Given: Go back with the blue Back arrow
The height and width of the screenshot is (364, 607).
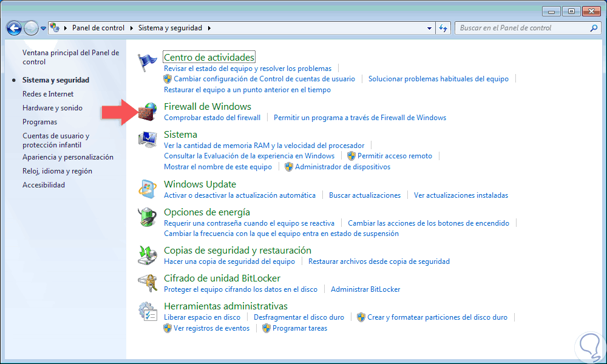Looking at the screenshot, I should pyautogui.click(x=14, y=29).
